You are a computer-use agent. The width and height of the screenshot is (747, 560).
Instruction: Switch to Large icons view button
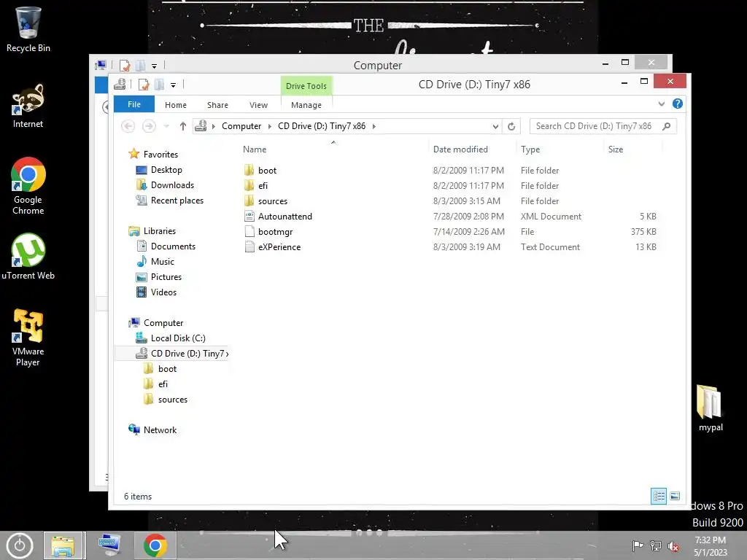pyautogui.click(x=675, y=496)
